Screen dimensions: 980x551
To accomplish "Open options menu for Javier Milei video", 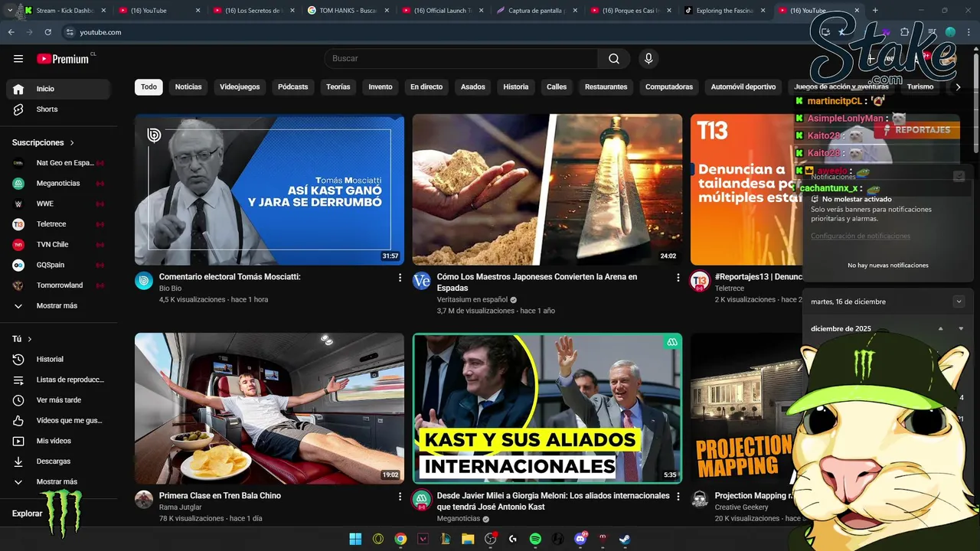I will pos(678,497).
